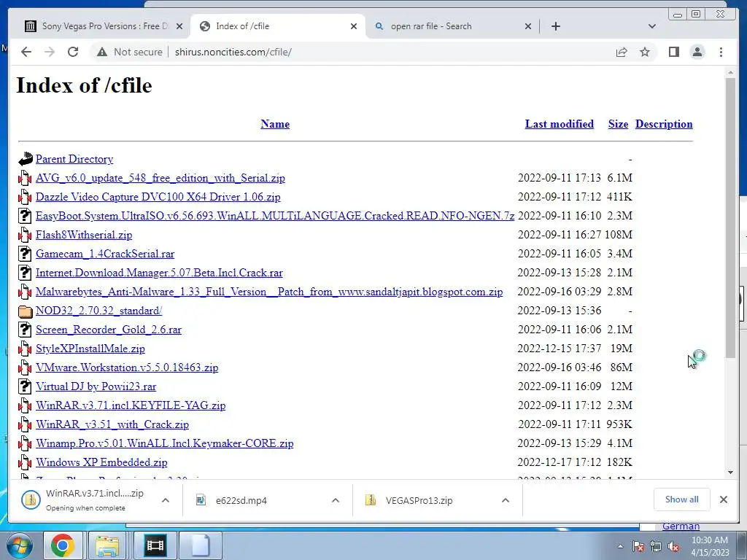The width and height of the screenshot is (747, 560).
Task: Open the Chrome profile avatar
Action: tap(697, 52)
